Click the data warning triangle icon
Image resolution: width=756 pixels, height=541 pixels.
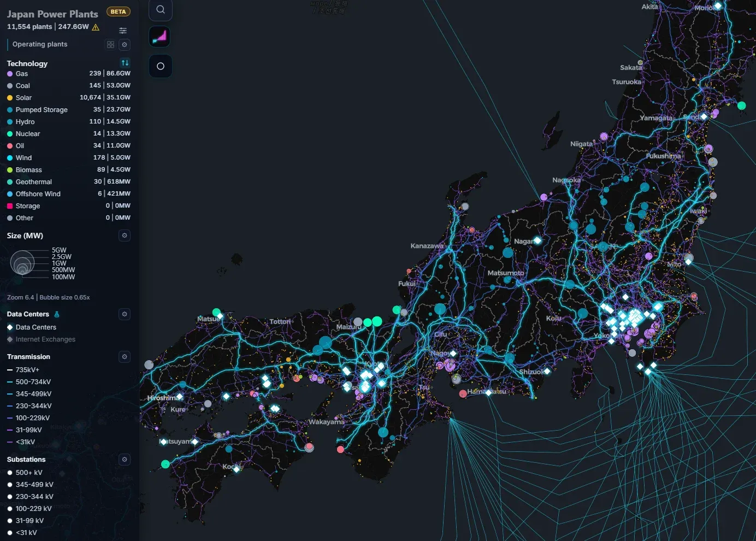(x=96, y=27)
